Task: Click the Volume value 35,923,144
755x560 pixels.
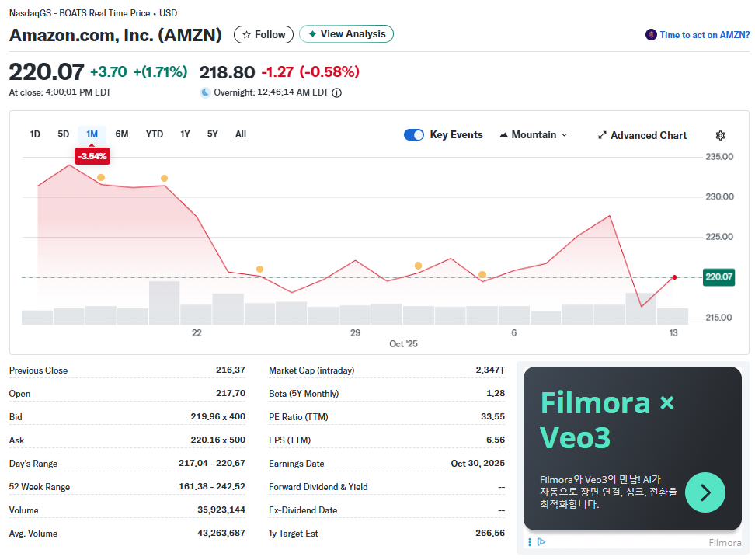Action: [x=221, y=510]
